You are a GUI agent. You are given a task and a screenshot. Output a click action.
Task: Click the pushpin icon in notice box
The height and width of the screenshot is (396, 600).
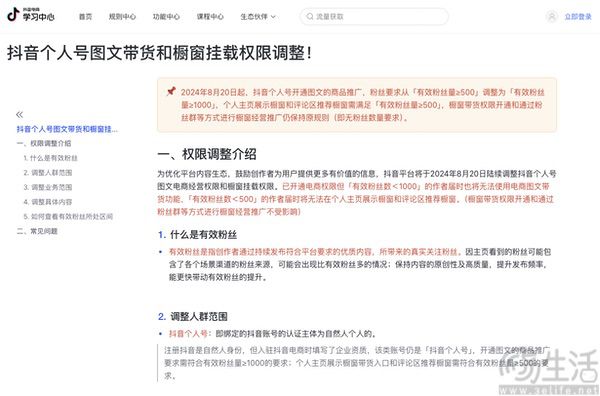tap(171, 91)
